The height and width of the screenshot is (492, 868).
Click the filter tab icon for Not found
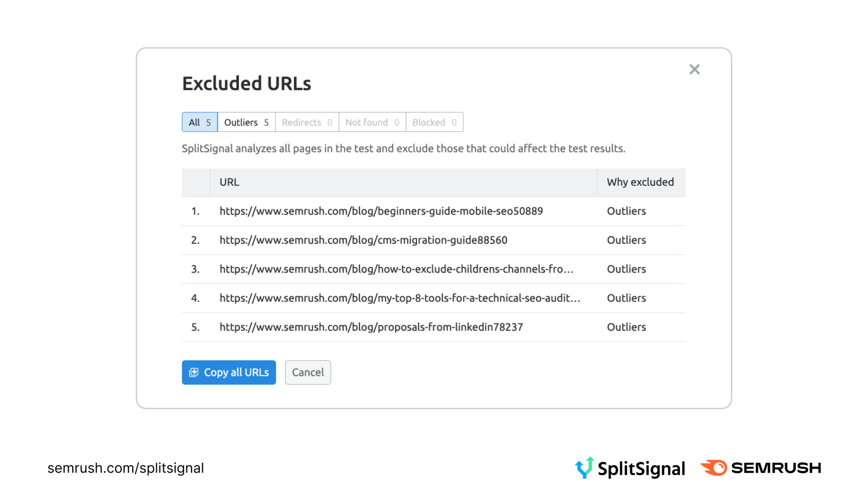[x=371, y=122]
